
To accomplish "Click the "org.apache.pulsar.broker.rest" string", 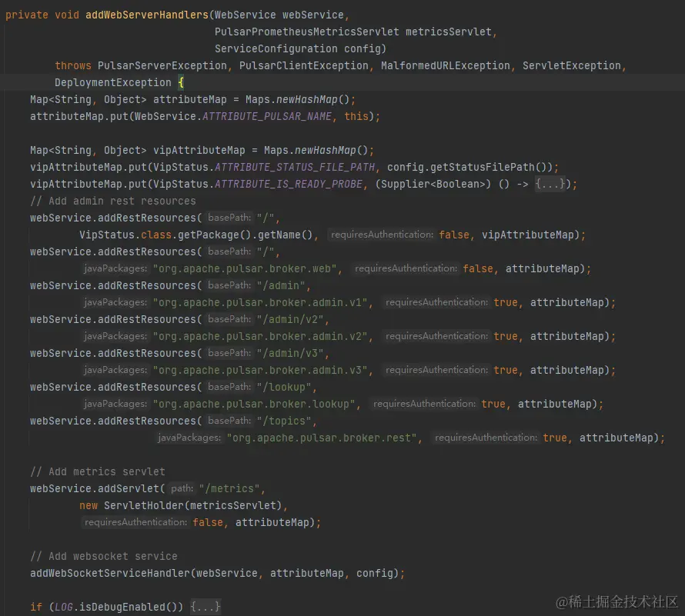I will click(x=322, y=438).
